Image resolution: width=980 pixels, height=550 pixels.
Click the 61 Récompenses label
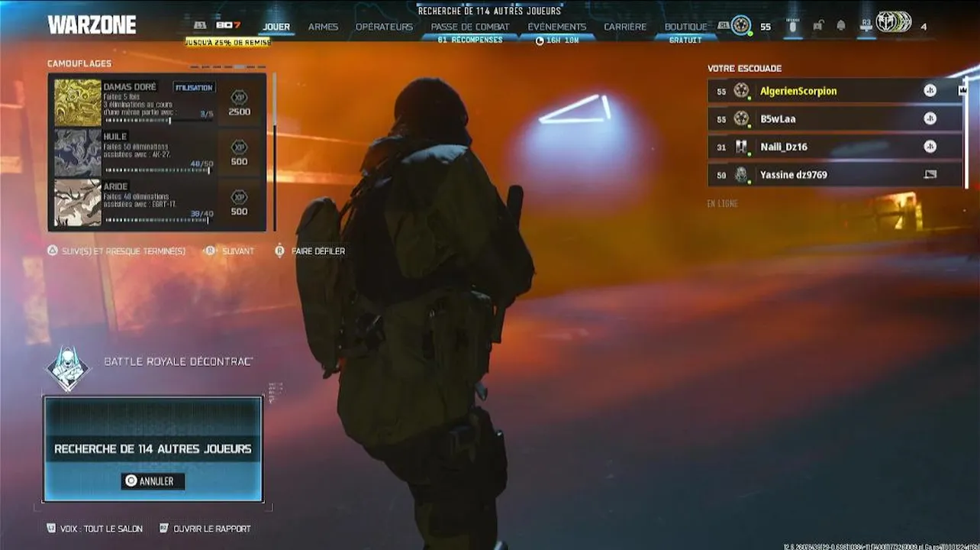(470, 40)
